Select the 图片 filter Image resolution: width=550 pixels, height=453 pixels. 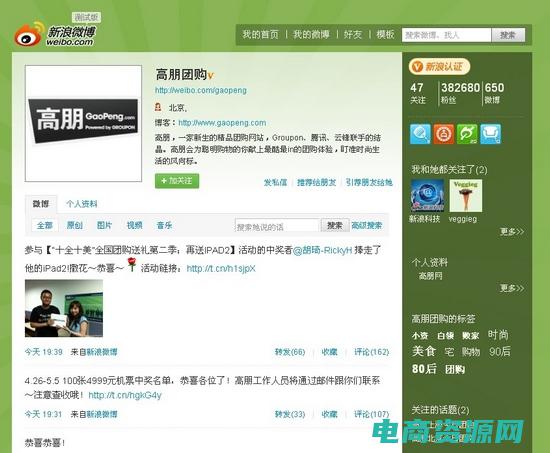[105, 225]
